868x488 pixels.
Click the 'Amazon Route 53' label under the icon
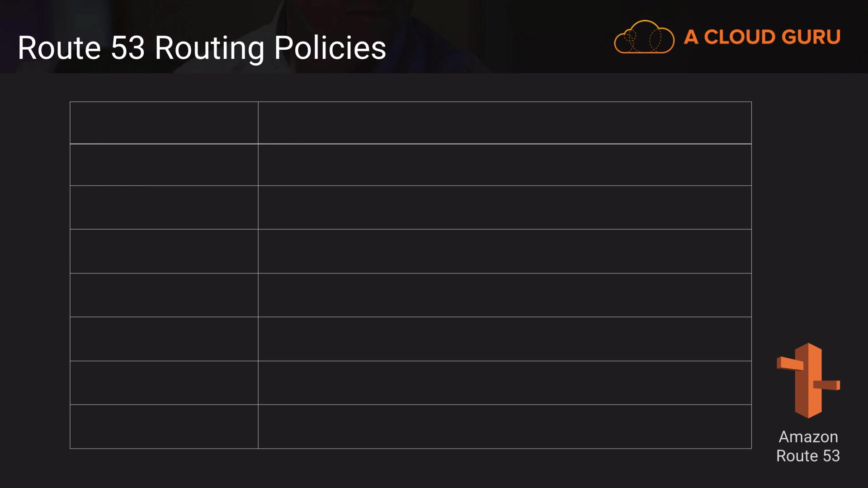[x=808, y=446]
